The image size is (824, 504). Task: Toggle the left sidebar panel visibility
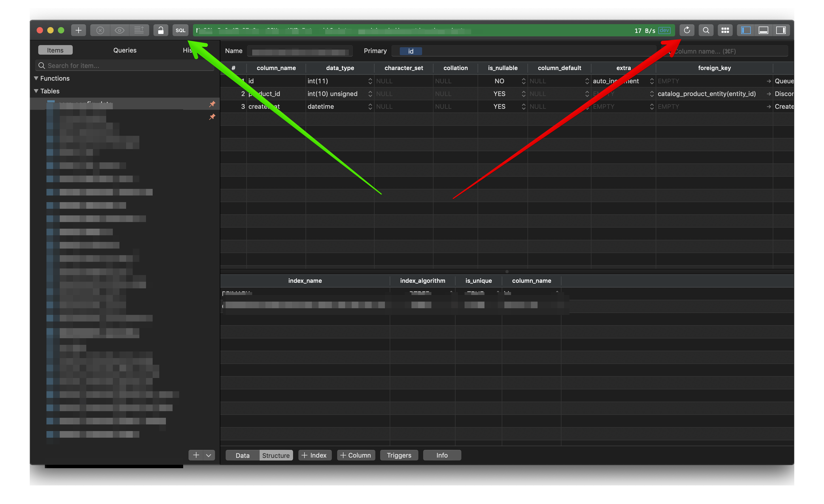[745, 30]
